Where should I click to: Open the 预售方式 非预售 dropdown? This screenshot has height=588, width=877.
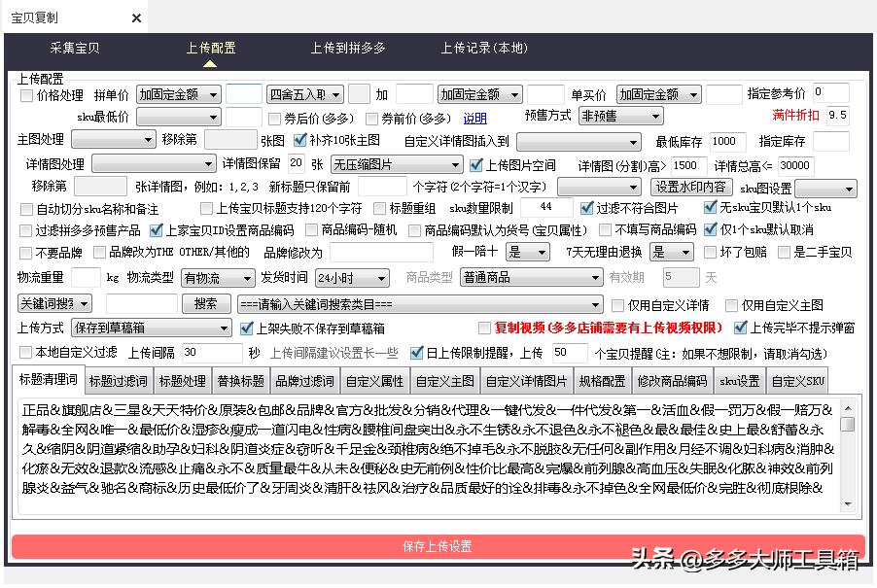click(620, 115)
